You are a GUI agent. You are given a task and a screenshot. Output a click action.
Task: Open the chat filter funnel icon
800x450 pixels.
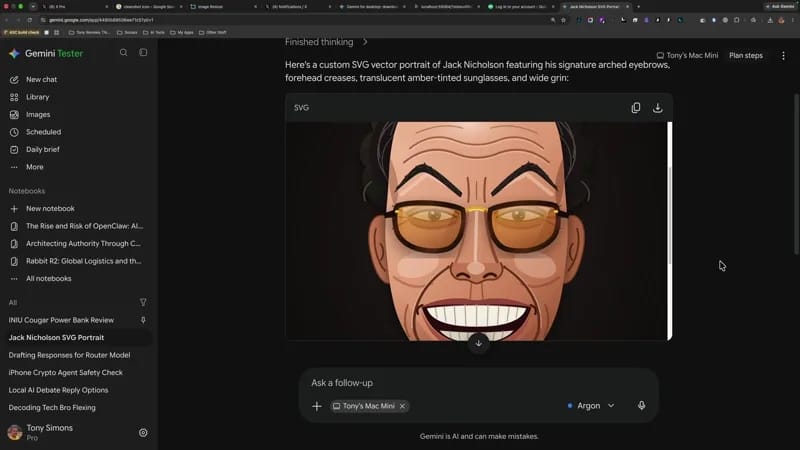click(143, 303)
